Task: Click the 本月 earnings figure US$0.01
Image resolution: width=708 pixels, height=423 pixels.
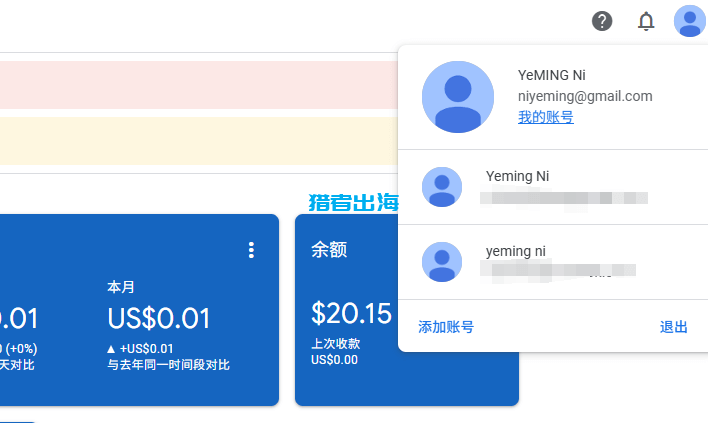Action: pyautogui.click(x=159, y=319)
